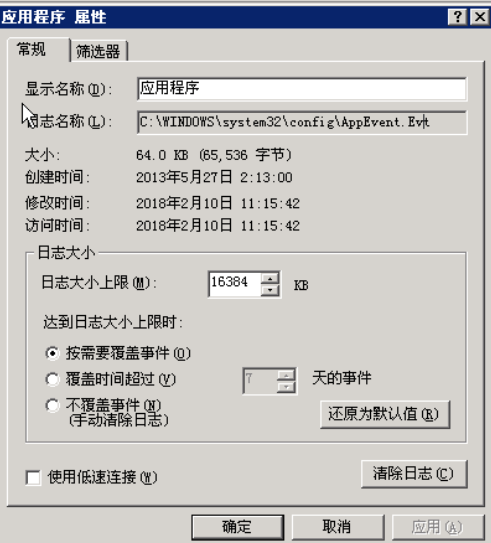Choose 不覆盖事件 (手动清除日志) option
Screen dimensions: 491x543
point(52,405)
